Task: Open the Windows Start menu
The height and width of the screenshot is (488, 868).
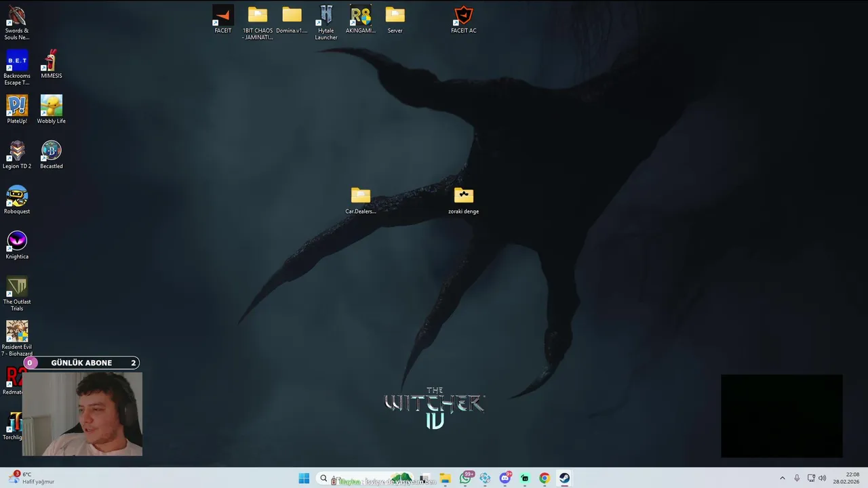Action: pyautogui.click(x=304, y=479)
